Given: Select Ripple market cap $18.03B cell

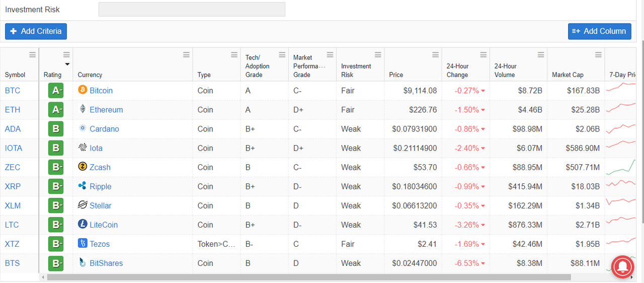Looking at the screenshot, I should [x=576, y=186].
